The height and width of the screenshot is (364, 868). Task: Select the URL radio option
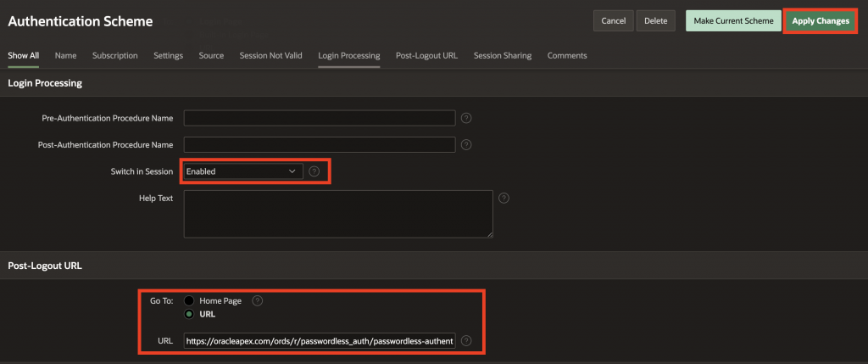(189, 314)
